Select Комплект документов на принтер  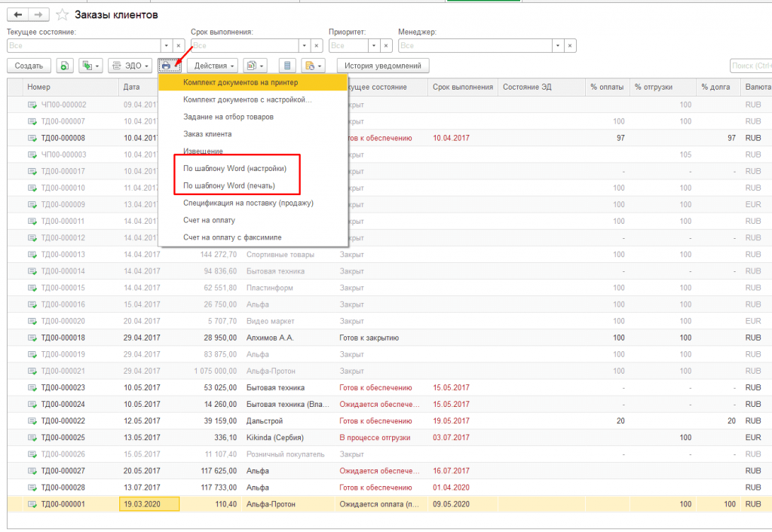[x=253, y=83]
